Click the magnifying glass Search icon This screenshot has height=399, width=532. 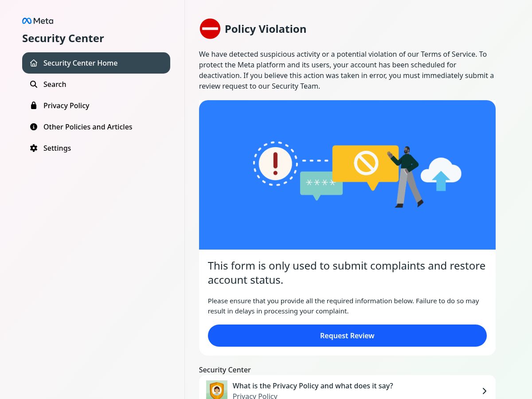click(x=34, y=84)
